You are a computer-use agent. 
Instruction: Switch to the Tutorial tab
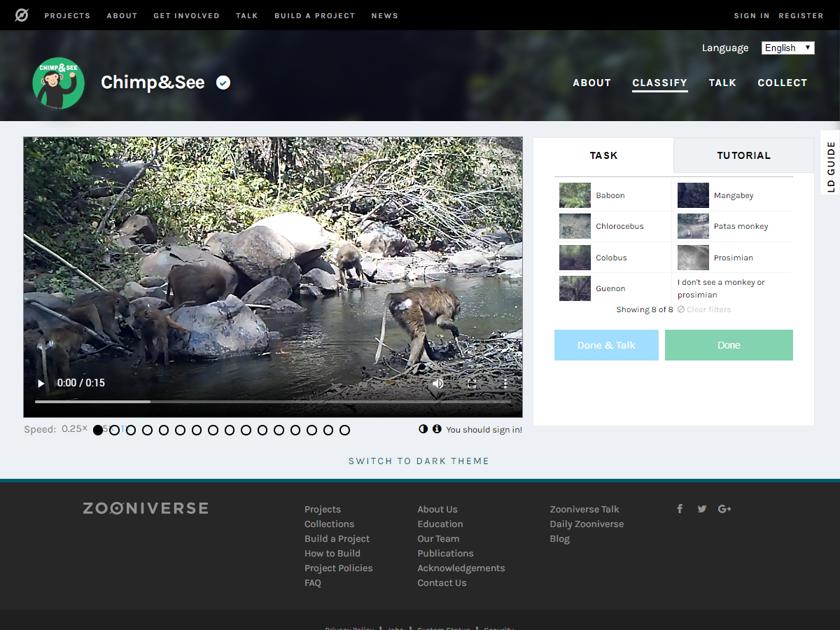point(743,155)
